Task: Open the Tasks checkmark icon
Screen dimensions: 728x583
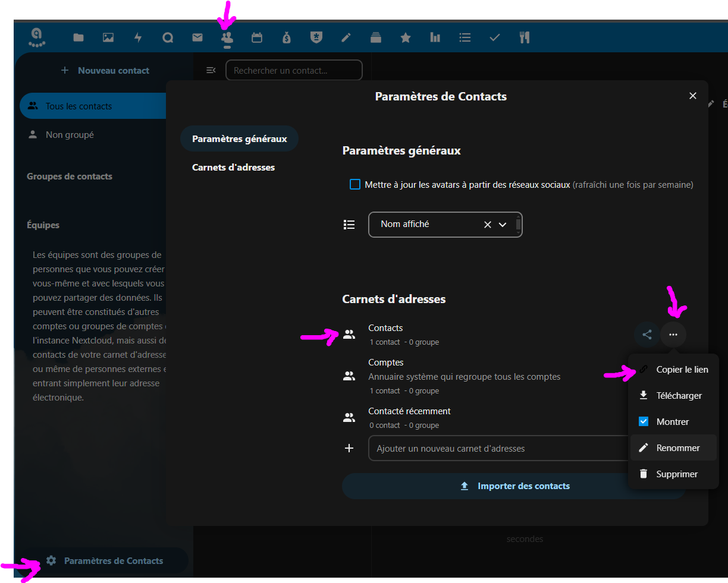Action: [494, 38]
